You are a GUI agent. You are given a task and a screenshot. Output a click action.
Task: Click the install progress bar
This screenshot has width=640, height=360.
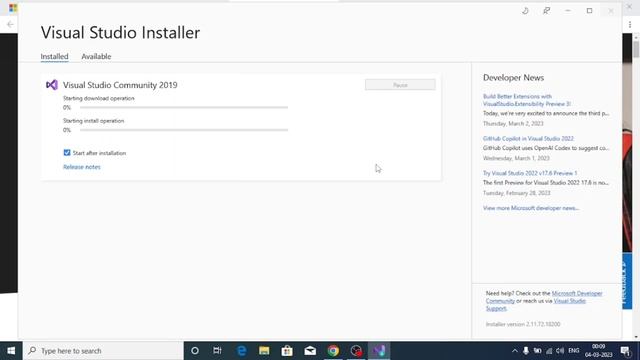[x=184, y=130]
